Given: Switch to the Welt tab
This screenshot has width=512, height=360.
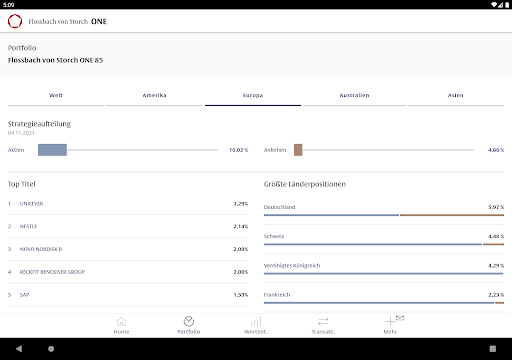Looking at the screenshot, I should [x=56, y=95].
